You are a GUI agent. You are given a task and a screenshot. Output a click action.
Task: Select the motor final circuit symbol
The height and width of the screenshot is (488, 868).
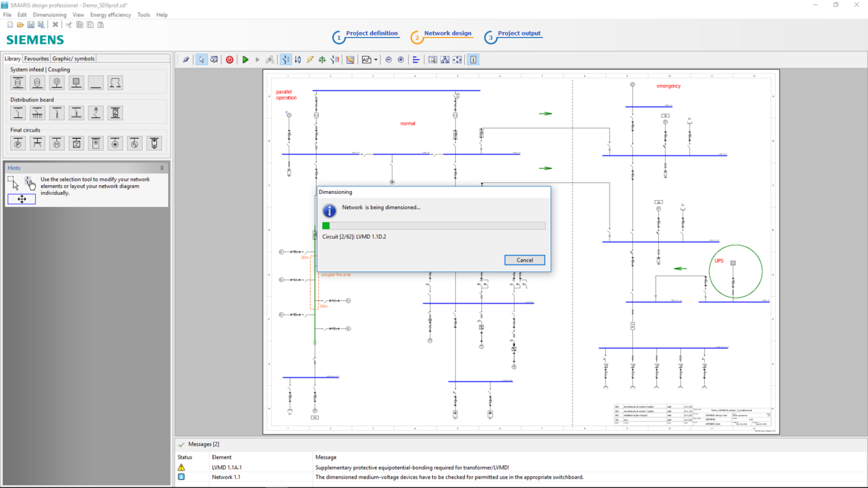click(x=57, y=143)
